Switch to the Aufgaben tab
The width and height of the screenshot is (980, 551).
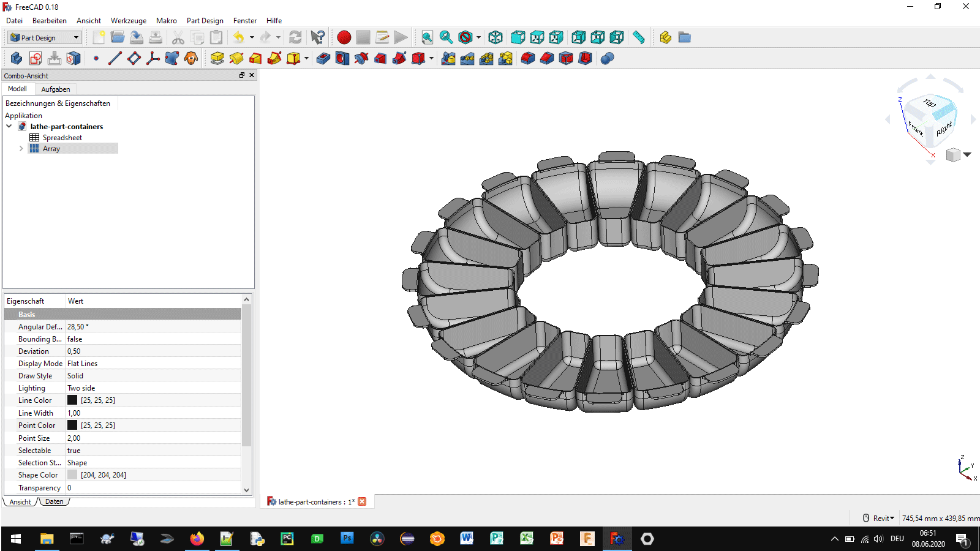pos(55,89)
